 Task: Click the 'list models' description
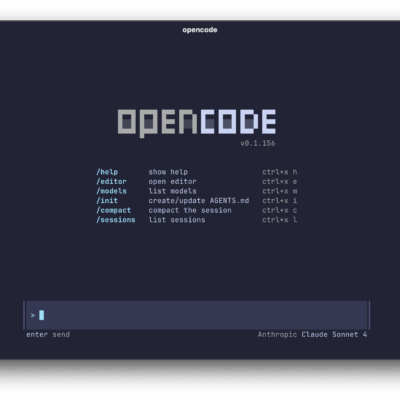tap(173, 191)
